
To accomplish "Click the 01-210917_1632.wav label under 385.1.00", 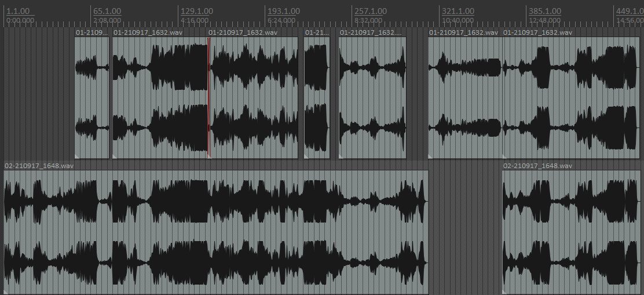I will [537, 32].
